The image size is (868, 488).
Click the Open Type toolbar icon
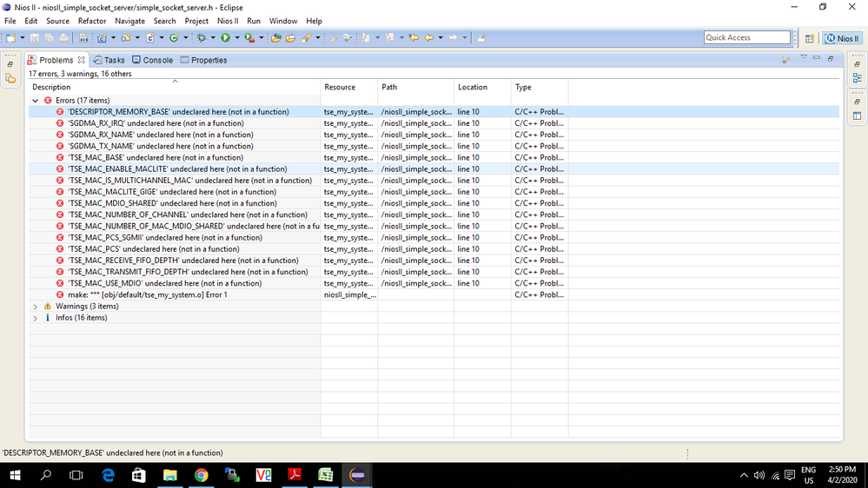click(275, 37)
